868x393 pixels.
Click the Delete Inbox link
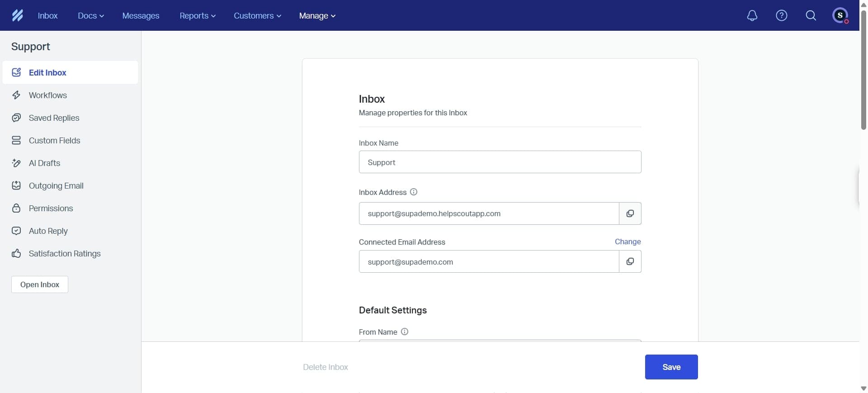click(x=325, y=367)
